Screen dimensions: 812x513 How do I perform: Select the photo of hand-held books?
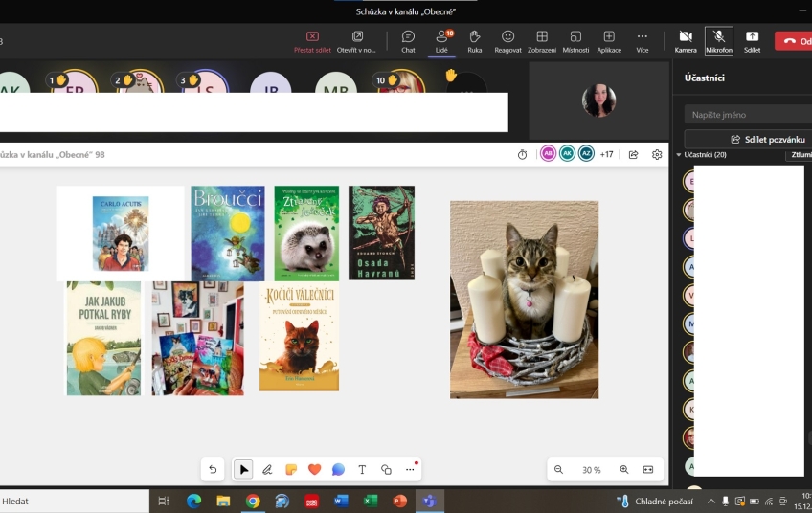198,339
